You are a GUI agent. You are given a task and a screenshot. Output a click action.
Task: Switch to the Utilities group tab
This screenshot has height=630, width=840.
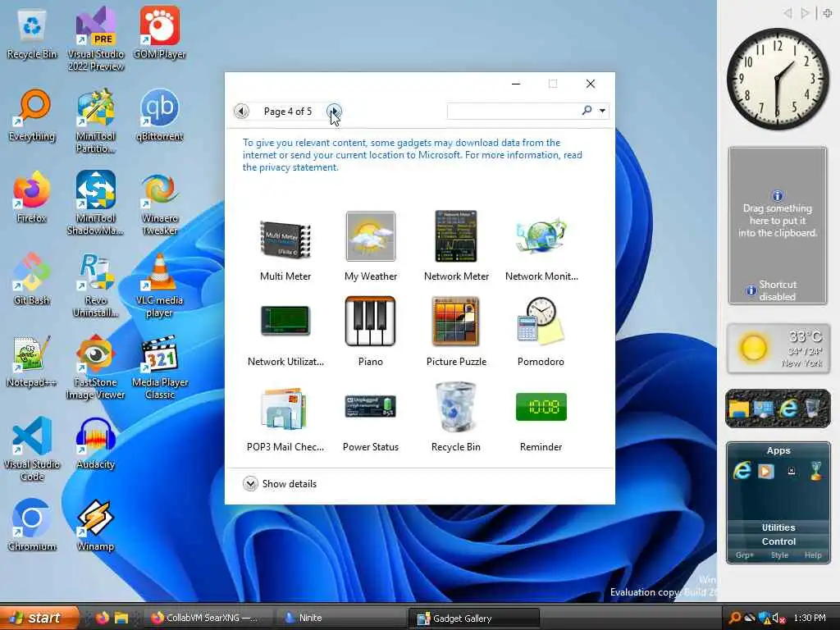click(778, 527)
